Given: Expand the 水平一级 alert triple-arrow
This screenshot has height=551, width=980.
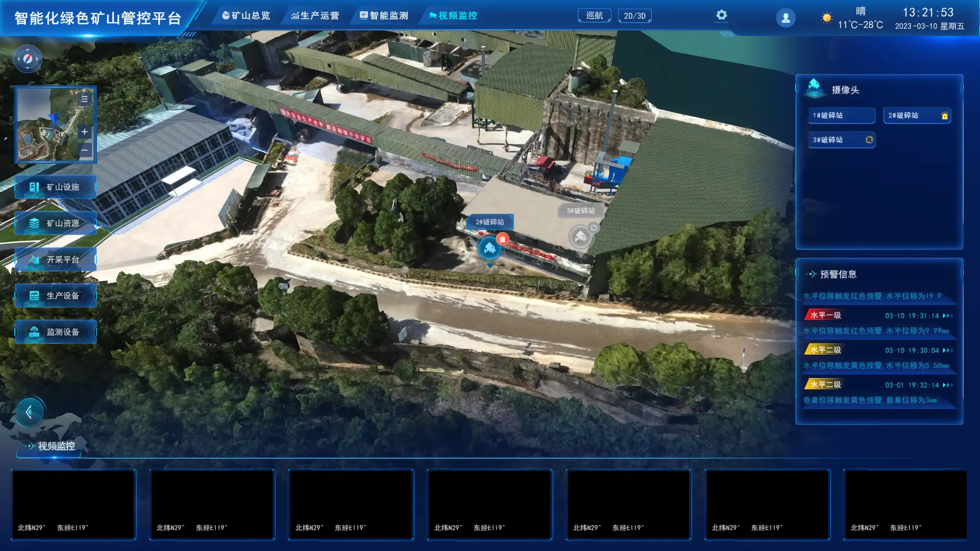Looking at the screenshot, I should coord(948,316).
